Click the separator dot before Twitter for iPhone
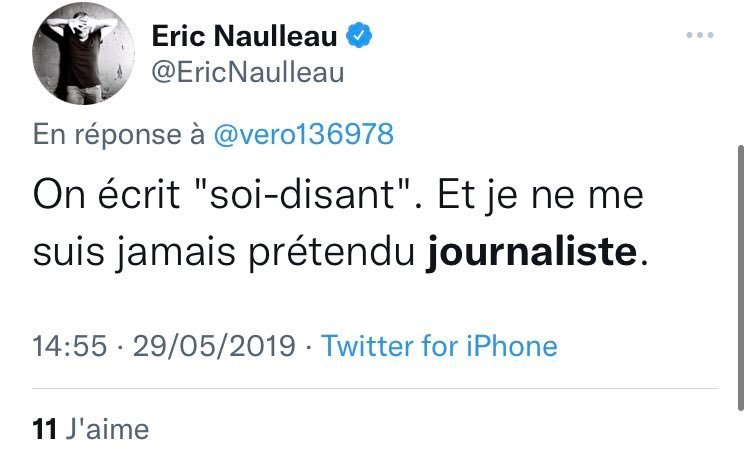Image resolution: width=750 pixels, height=461 pixels. 309,346
